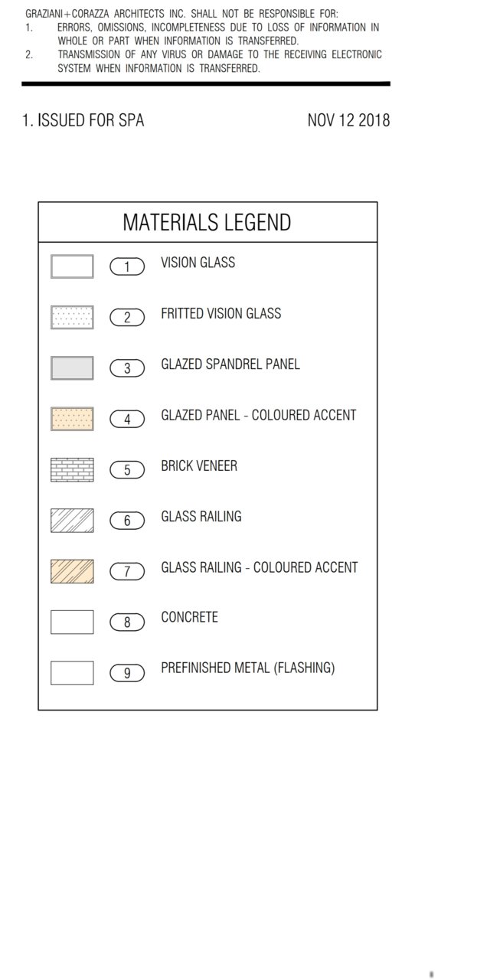Pick the number 7 oval tag

127,572
